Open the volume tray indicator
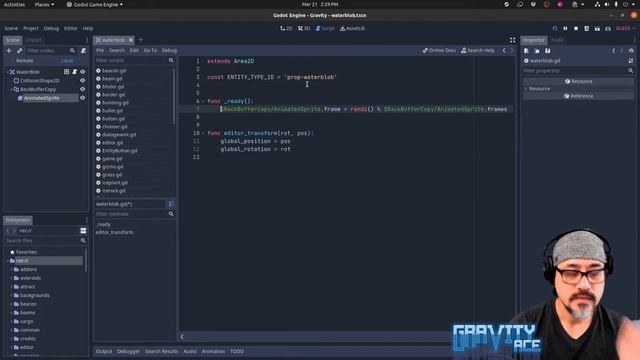 pyautogui.click(x=607, y=4)
